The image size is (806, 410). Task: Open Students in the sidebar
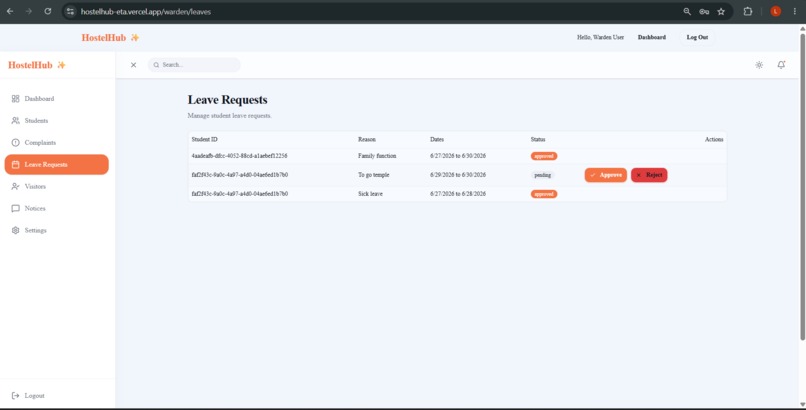[30, 121]
